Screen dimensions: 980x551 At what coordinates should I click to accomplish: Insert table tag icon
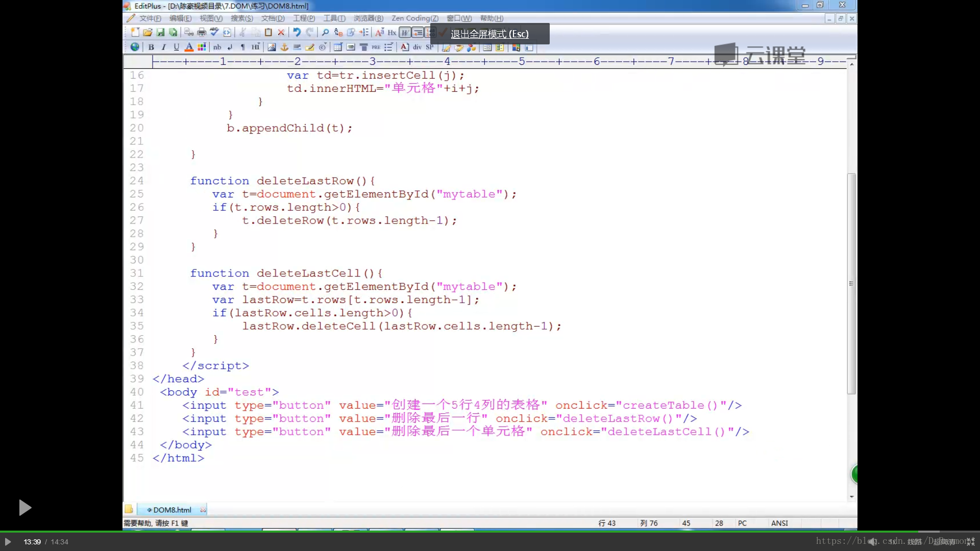click(338, 47)
